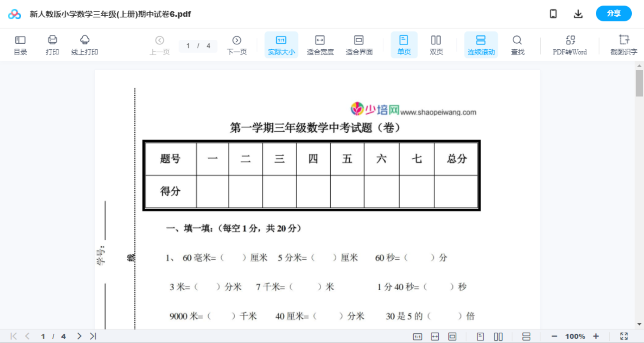Zoom in with the plus control

(x=596, y=336)
